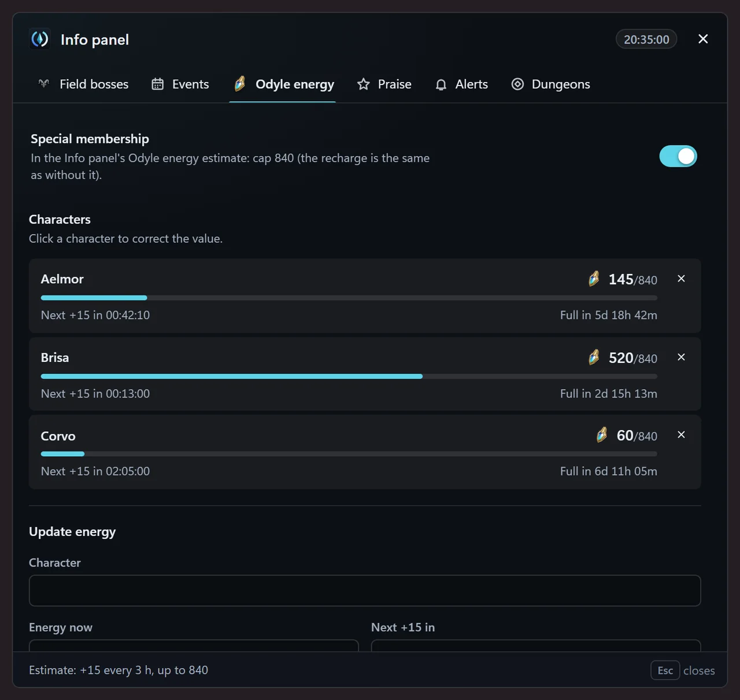Screen dimensions: 740x700
Task: Click the Praise star icon
Action: [x=363, y=84]
